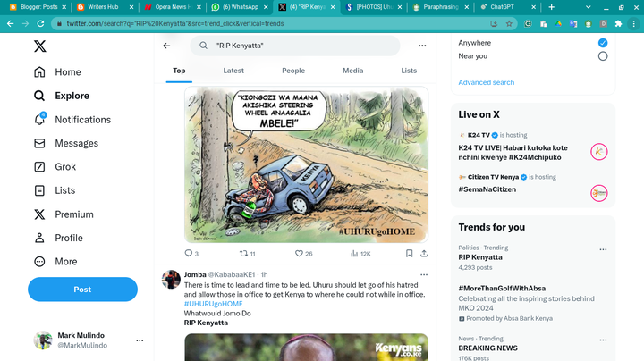This screenshot has height=361, width=644.
Task: Reload the page in browser toolbar
Action: [x=40, y=24]
